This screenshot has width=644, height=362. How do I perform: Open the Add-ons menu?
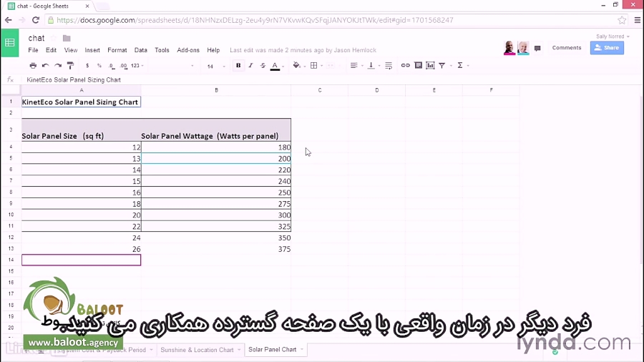click(188, 50)
